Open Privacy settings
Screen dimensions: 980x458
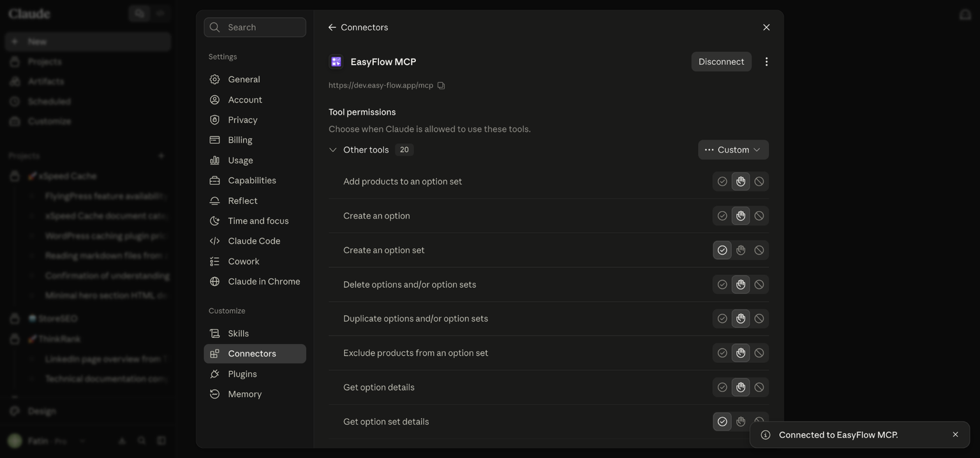tap(255, 120)
